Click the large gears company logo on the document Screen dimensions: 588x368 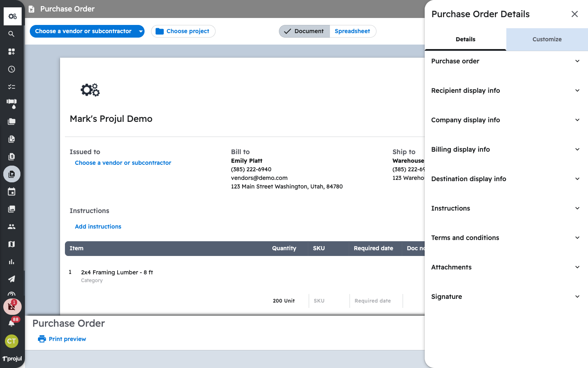click(x=90, y=90)
